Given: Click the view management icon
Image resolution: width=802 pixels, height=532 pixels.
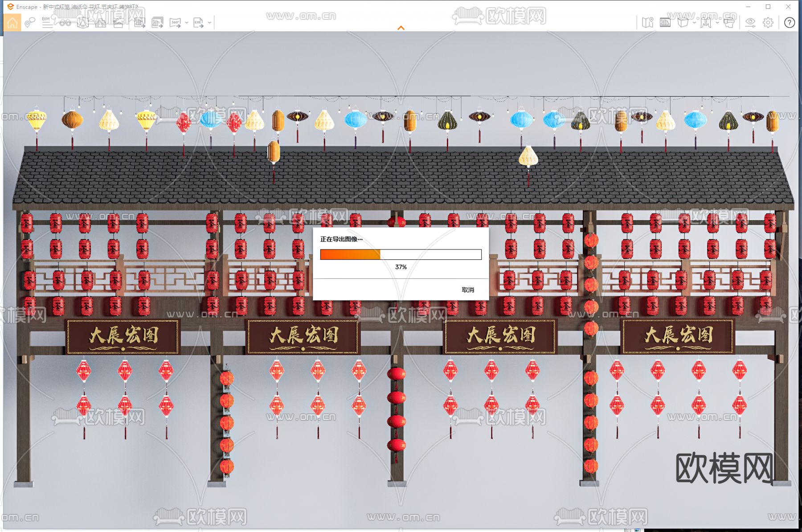Looking at the screenshot, I should point(706,23).
